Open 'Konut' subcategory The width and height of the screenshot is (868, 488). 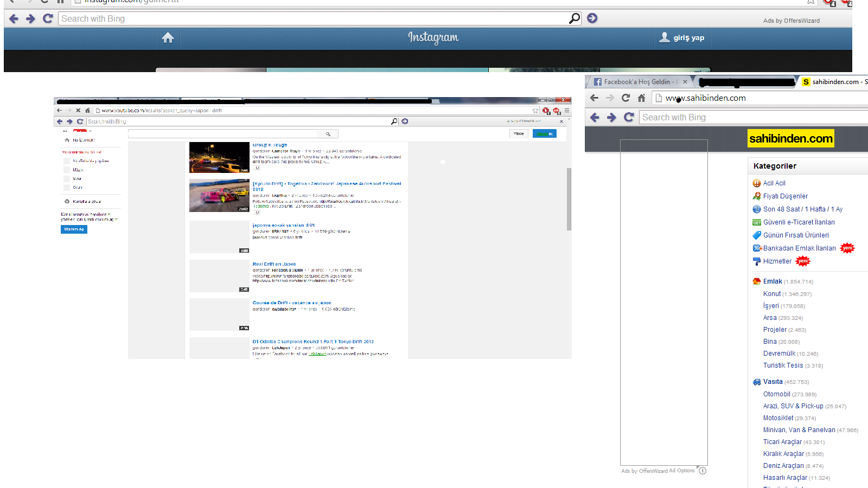point(772,294)
